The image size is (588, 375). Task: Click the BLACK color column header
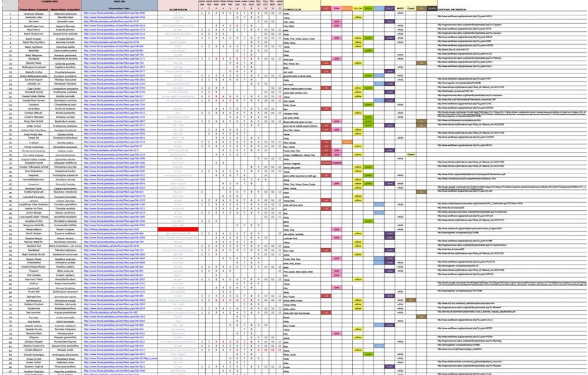(432, 8)
